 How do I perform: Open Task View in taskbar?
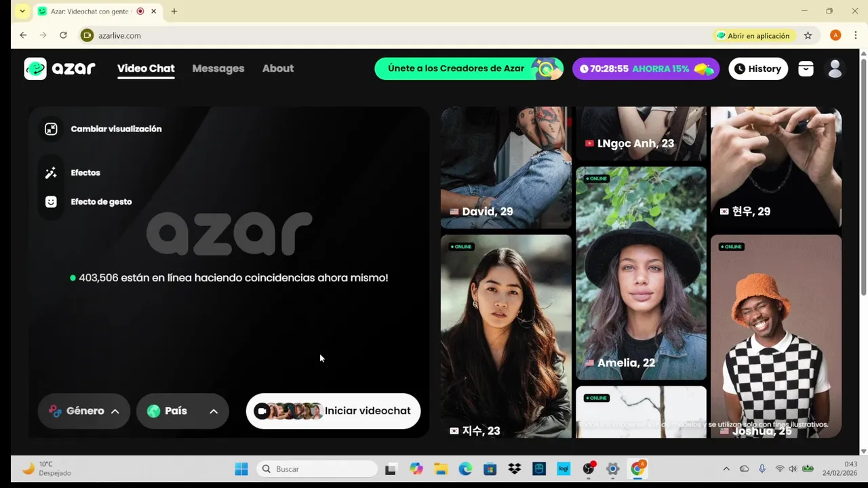(391, 469)
